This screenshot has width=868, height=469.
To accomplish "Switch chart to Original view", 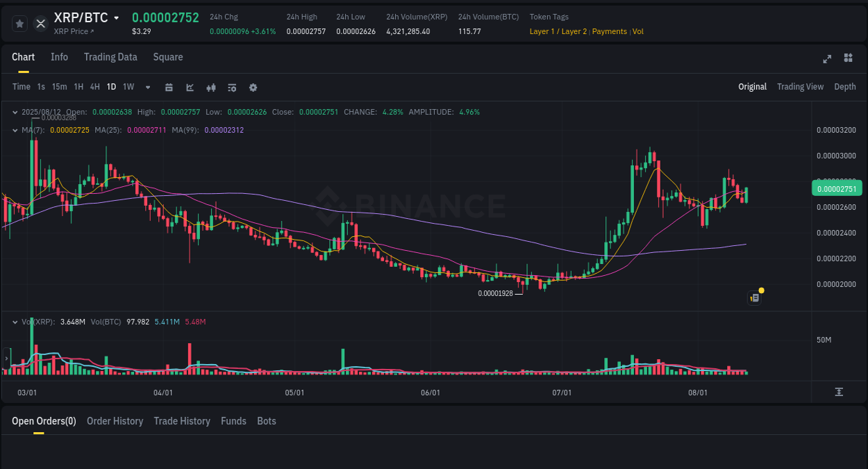I will point(752,87).
